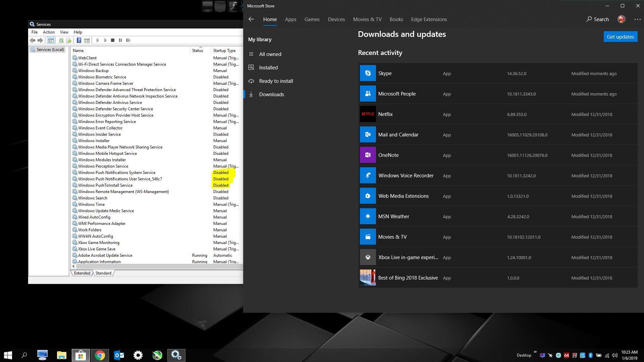
Task: Click the Netflix app icon tile
Action: [368, 114]
